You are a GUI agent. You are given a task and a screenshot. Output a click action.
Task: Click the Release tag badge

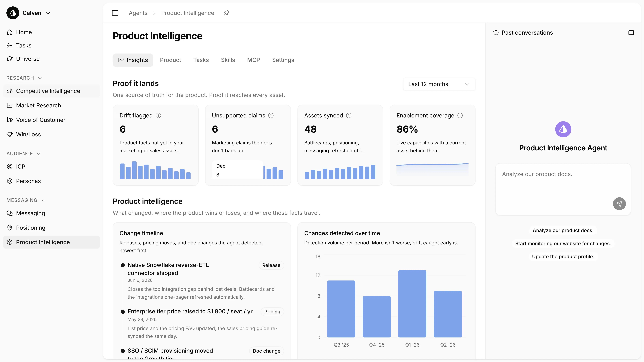pos(271,265)
